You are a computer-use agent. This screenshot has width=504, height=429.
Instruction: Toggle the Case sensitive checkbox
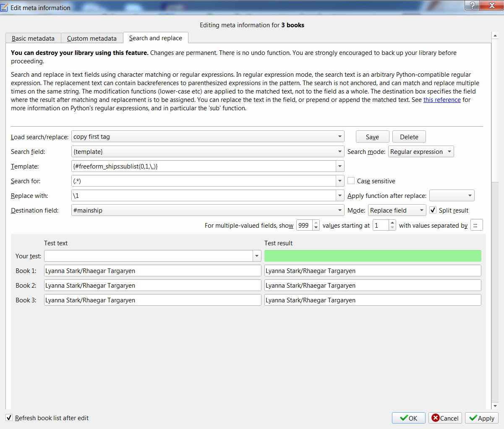click(x=351, y=181)
